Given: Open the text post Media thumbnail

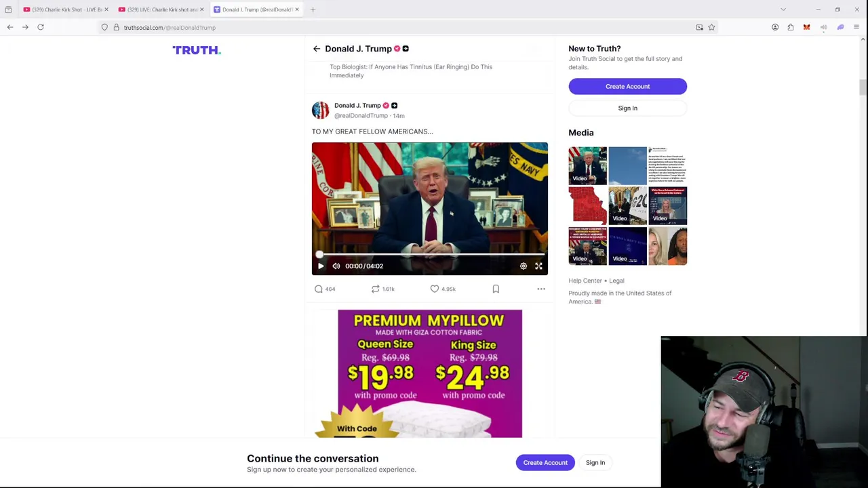Looking at the screenshot, I should click(x=668, y=165).
